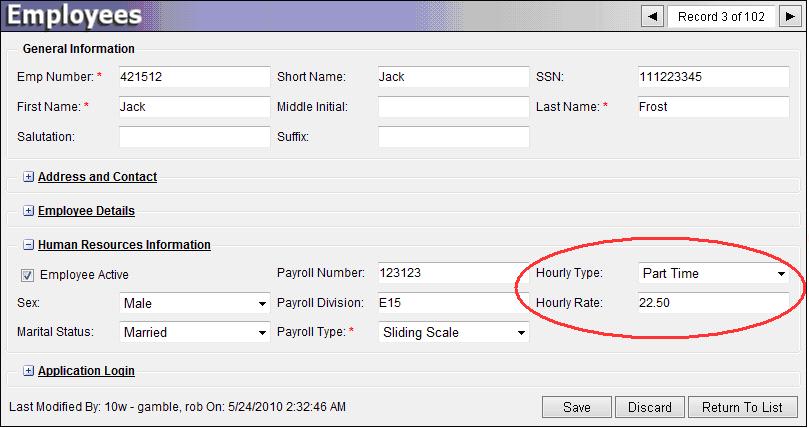The image size is (809, 428).
Task: Open the Hourly Type dropdown
Action: coord(713,273)
